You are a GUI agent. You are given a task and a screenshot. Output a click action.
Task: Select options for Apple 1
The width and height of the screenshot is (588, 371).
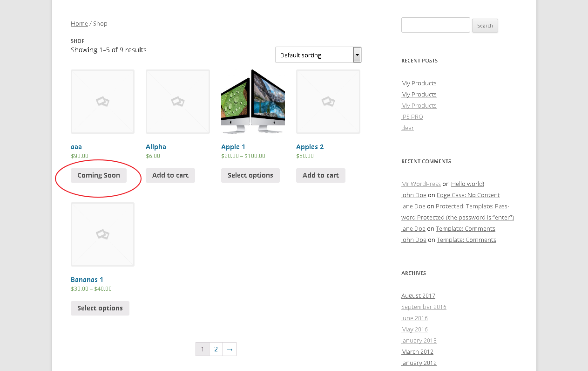(250, 175)
